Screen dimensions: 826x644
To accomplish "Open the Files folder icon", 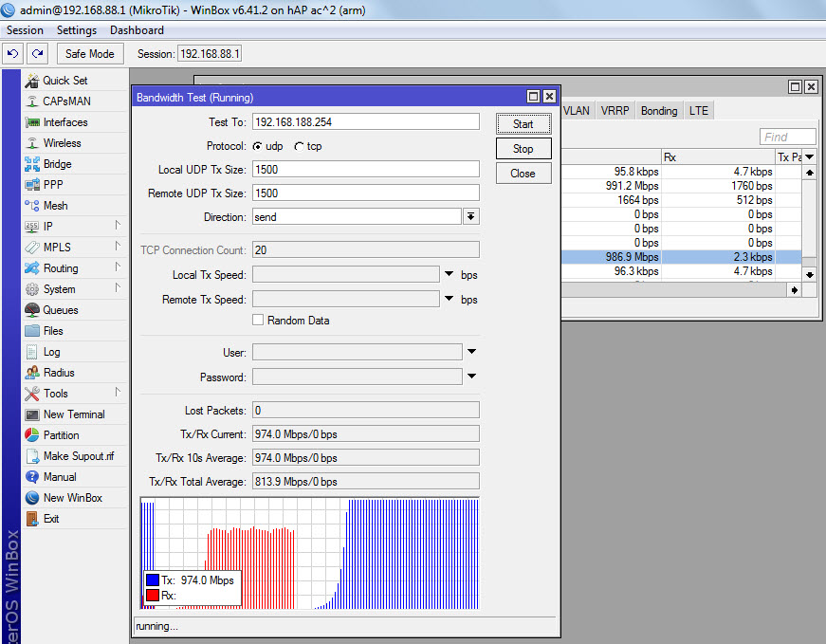I will (x=32, y=331).
